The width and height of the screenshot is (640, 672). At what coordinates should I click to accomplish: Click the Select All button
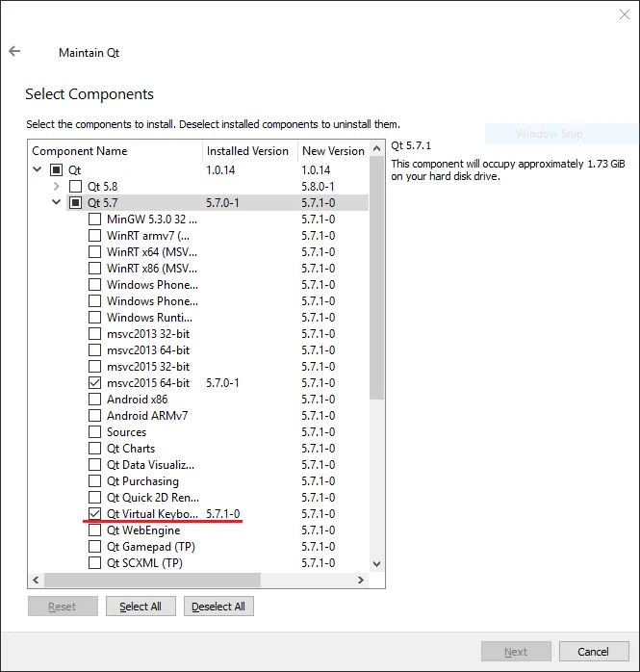pyautogui.click(x=141, y=607)
